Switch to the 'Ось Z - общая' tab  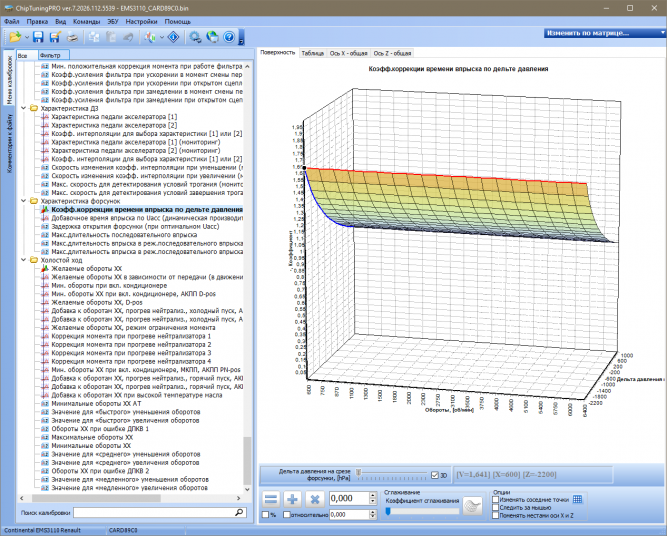[x=392, y=53]
